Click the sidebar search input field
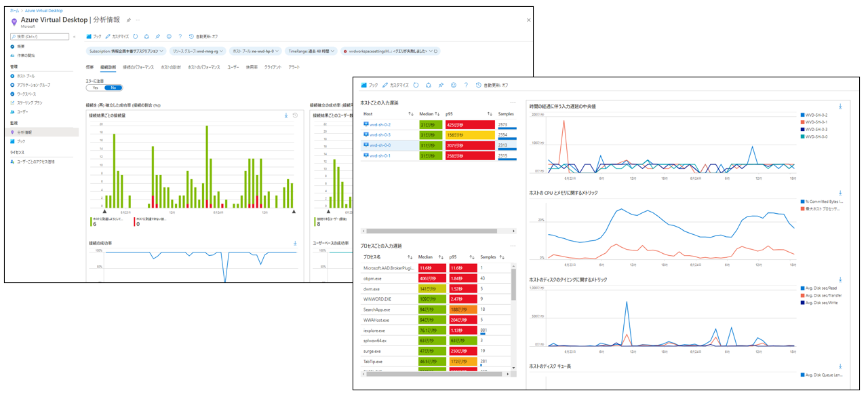 click(42, 37)
